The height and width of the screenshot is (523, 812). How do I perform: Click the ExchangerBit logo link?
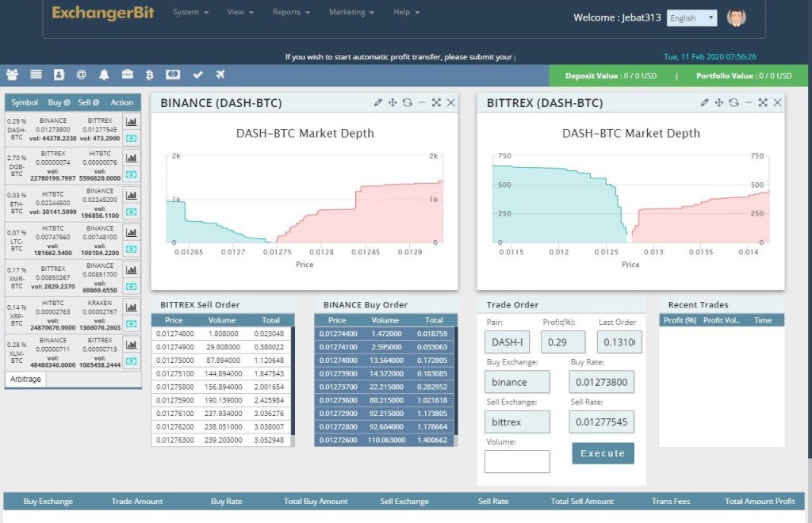tap(102, 13)
